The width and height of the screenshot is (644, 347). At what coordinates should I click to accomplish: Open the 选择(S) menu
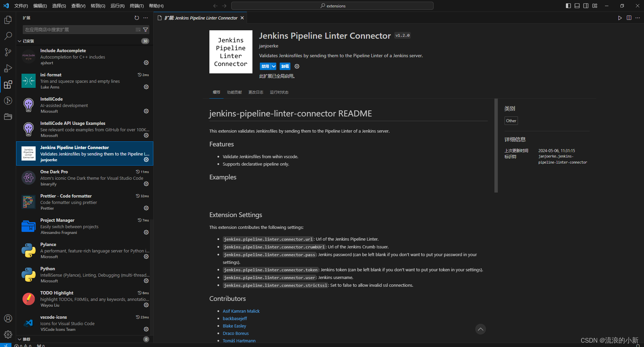(59, 6)
